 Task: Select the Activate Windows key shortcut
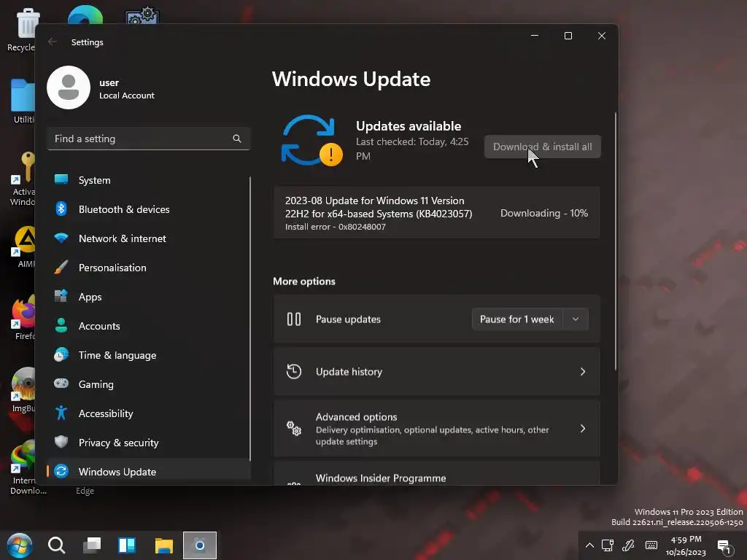(x=23, y=179)
